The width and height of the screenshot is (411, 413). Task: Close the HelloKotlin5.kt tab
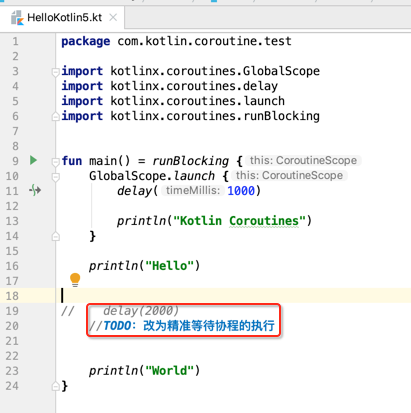coord(113,17)
